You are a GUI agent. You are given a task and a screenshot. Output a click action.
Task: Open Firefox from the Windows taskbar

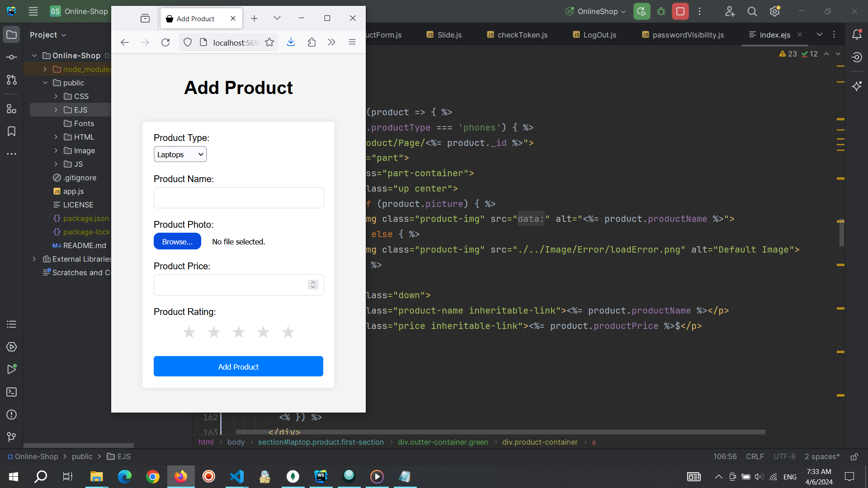point(181,477)
